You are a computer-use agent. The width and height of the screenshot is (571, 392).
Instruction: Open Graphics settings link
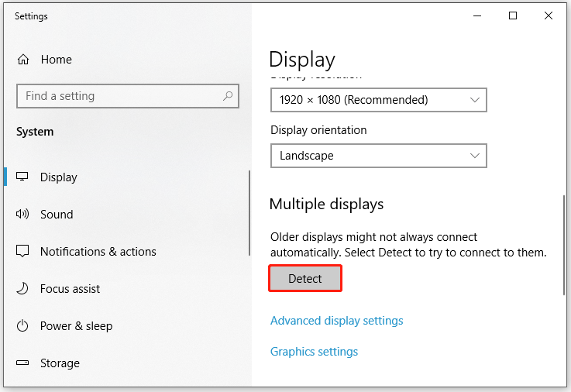(314, 352)
